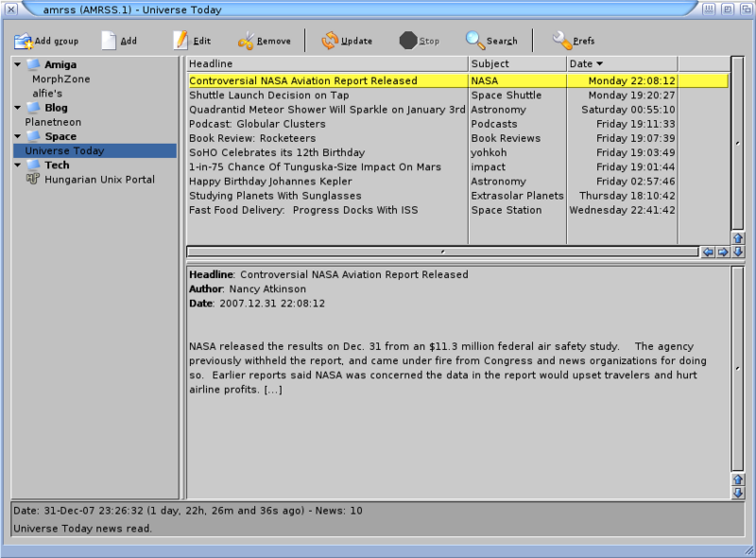Click the Edit pencil icon

pyautogui.click(x=180, y=41)
